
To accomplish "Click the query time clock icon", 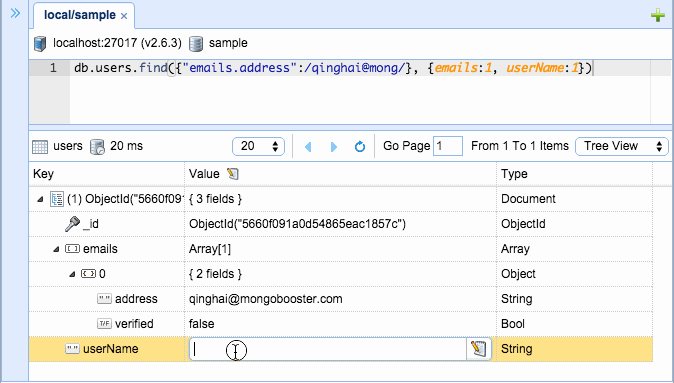I will pos(97,147).
